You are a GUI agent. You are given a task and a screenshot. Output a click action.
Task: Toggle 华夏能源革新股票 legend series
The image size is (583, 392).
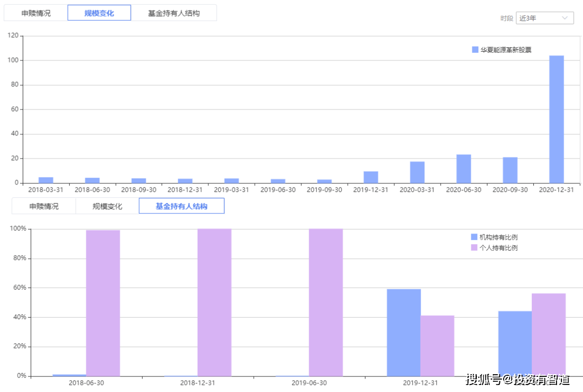(501, 50)
